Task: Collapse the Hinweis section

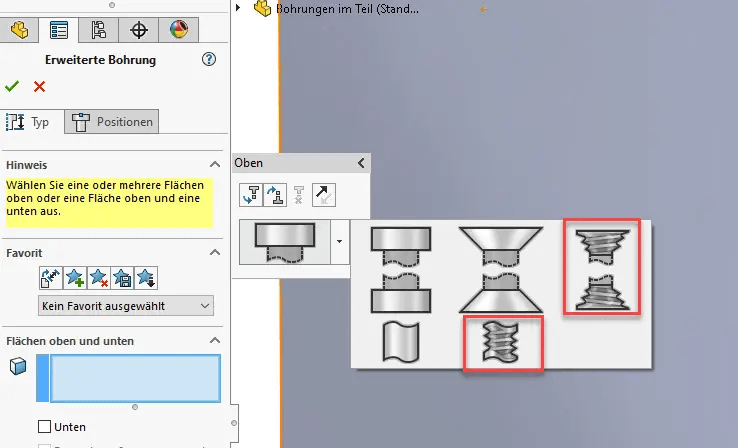Action: (x=213, y=164)
